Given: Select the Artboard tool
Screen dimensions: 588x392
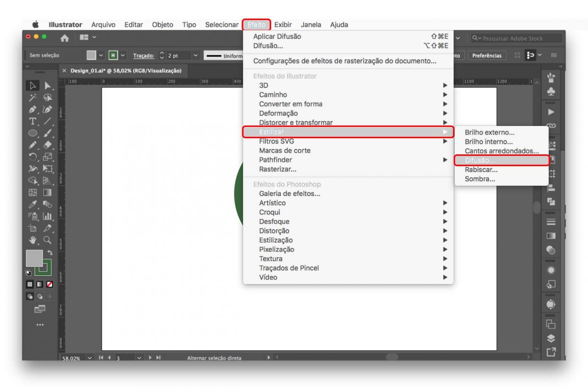Looking at the screenshot, I should [x=33, y=228].
